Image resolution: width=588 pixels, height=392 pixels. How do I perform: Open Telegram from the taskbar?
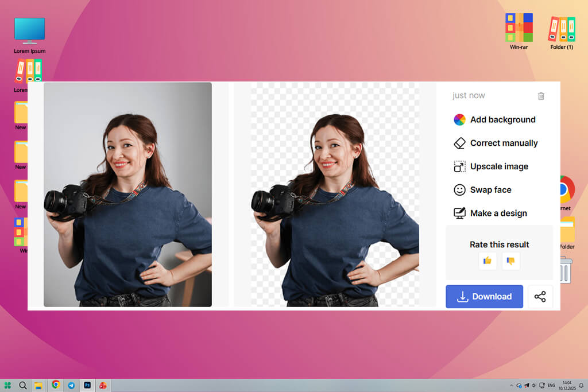[x=71, y=385]
